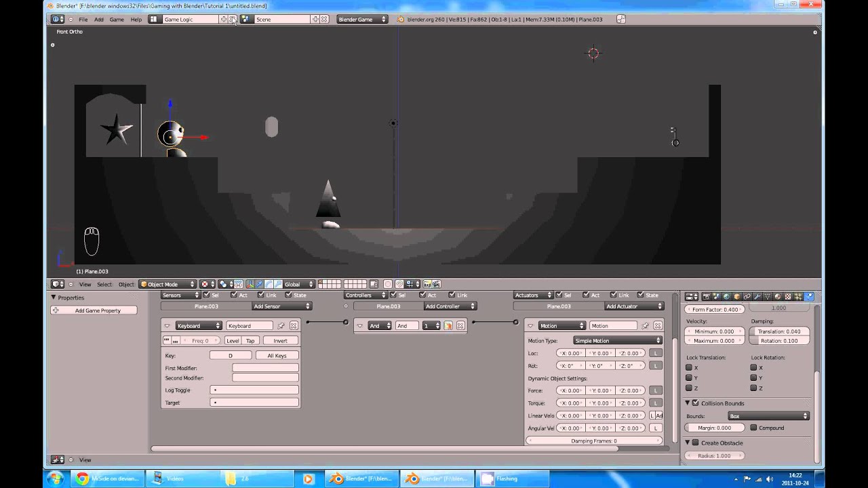
Task: Open the 3D viewport Select menu
Action: point(104,284)
